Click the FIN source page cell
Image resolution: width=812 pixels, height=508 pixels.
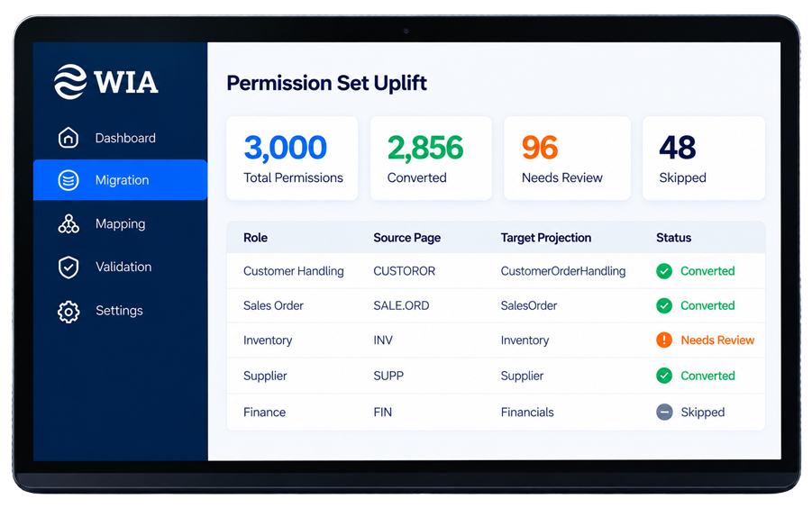[x=383, y=413]
